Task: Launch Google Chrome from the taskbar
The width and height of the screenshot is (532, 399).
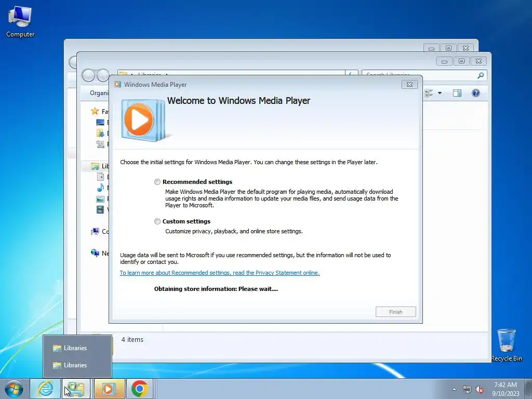Action: (x=140, y=389)
